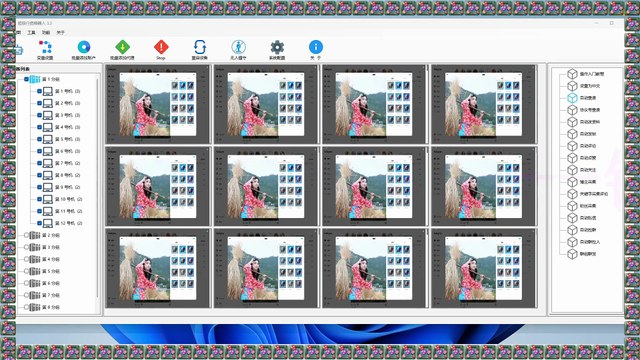Click the highlighted cyan cube in function list
Screen dimensions: 640x360
tap(572, 98)
